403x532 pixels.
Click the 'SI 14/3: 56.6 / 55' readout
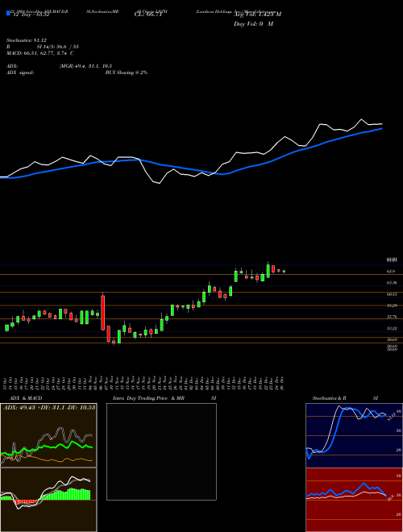pos(58,47)
